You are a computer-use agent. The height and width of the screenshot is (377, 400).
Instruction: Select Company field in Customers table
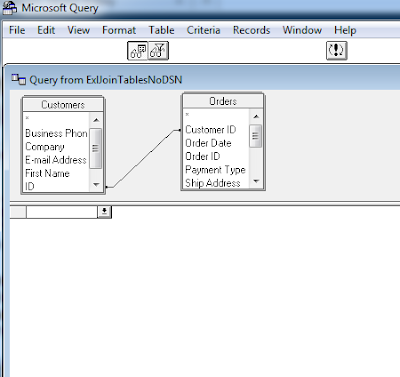pos(45,147)
